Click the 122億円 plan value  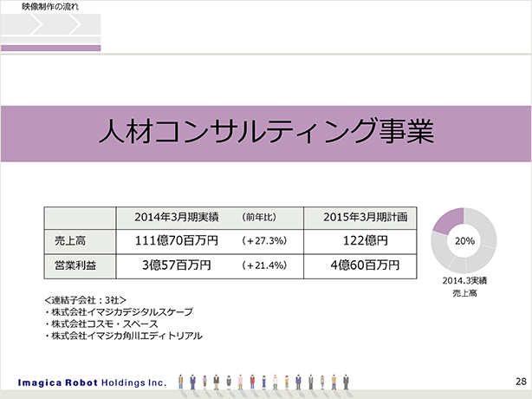[364, 239]
